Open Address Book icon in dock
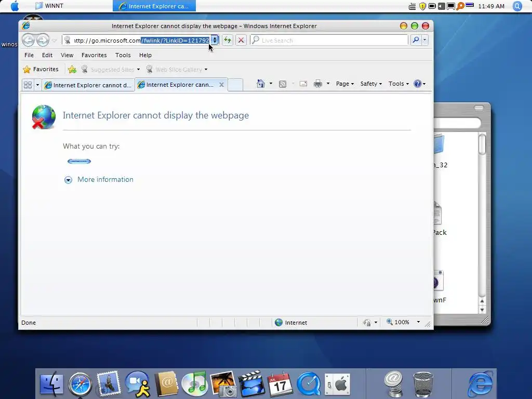Viewport: 532px width, 399px height. point(166,384)
